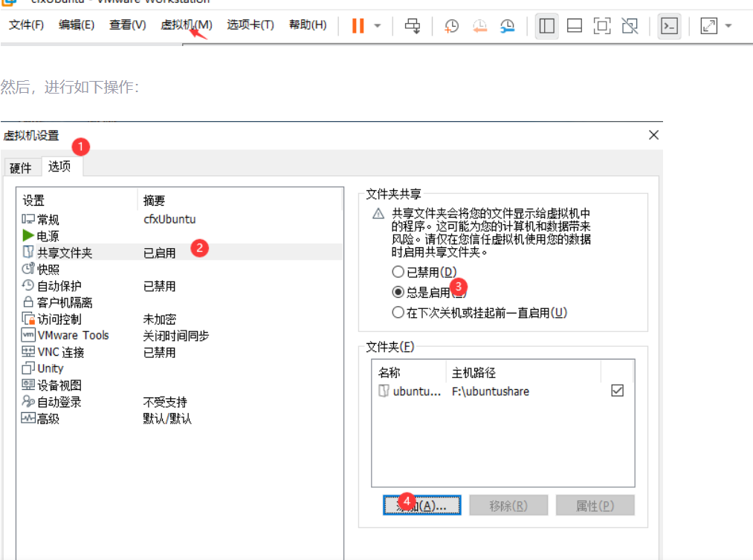Click the 关闭时间同步 summary text

[175, 336]
